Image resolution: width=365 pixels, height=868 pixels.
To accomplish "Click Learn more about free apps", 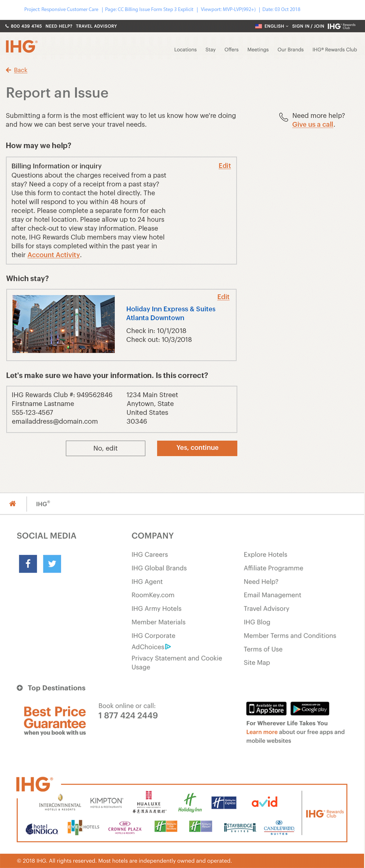I will [x=262, y=732].
